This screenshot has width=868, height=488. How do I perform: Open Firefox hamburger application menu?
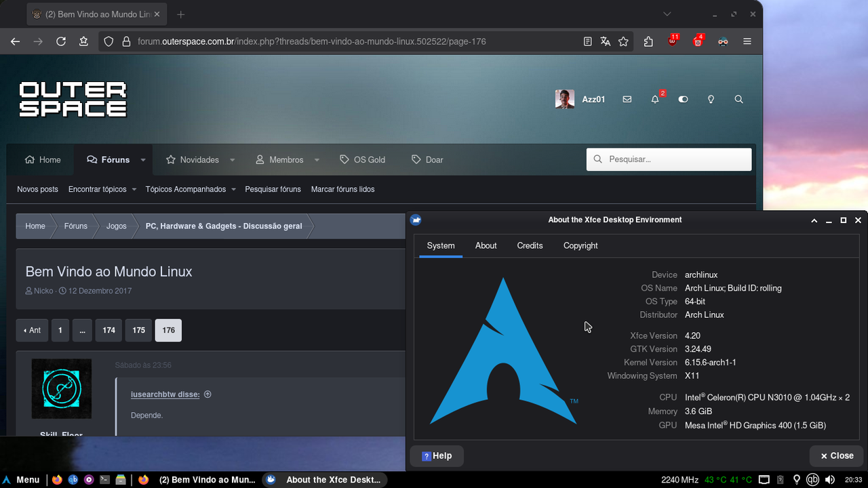tap(747, 41)
